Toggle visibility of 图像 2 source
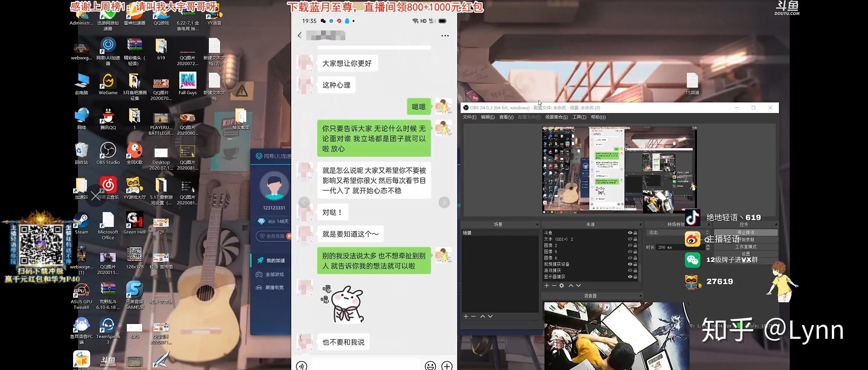Image resolution: width=868 pixels, height=370 pixels. click(x=630, y=245)
